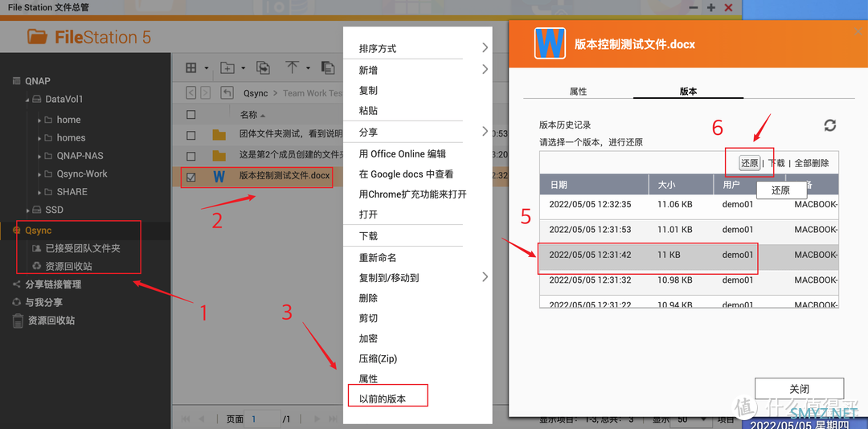Click folder icon of 团体文件夹测试 row
This screenshot has width=868, height=429.
pyautogui.click(x=219, y=134)
